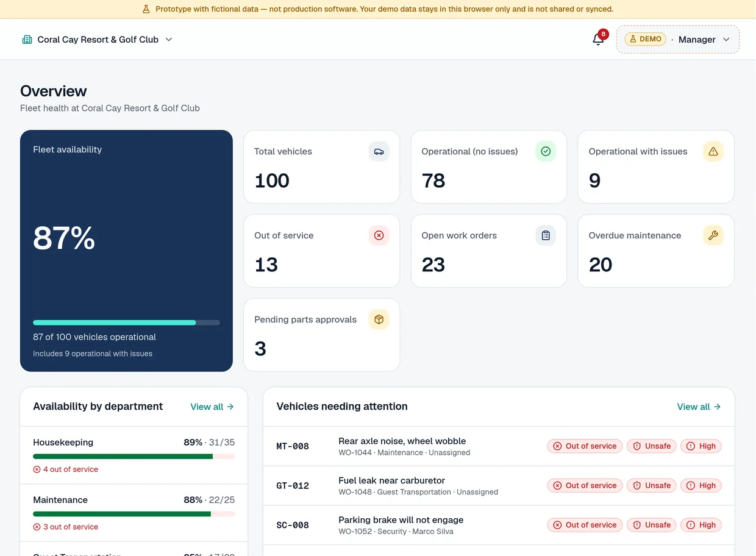Open the SC-008 vehicle row
Screen dimensions: 756x556
[x=499, y=525]
